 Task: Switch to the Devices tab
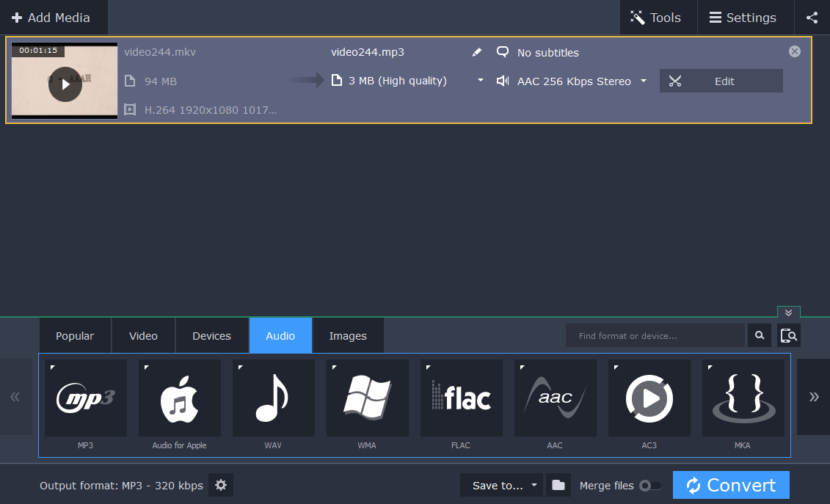(x=212, y=335)
